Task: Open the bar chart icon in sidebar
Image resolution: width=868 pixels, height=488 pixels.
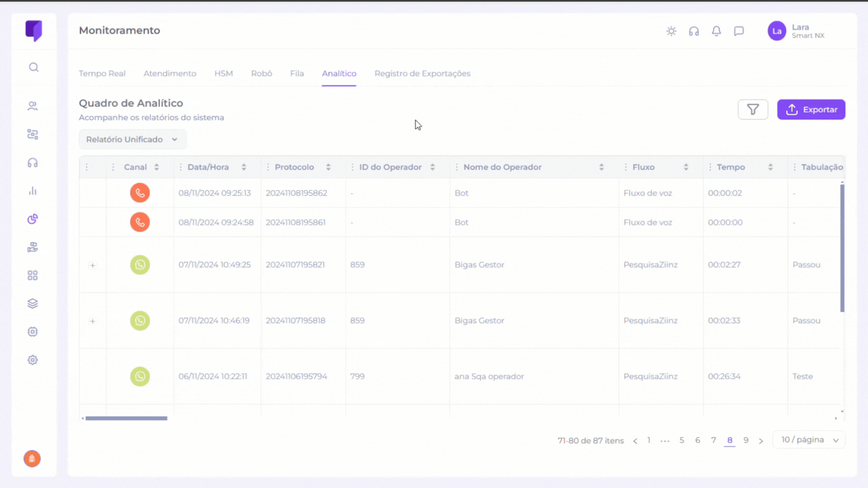Action: [33, 191]
